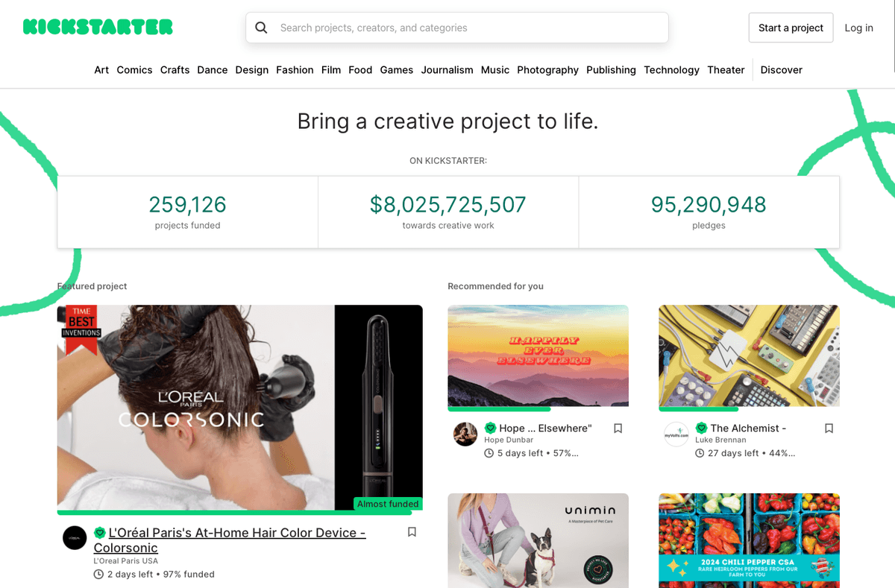This screenshot has width=895, height=588.
Task: Open Luke Brennan's myVolts creator avatar
Action: [x=676, y=434]
